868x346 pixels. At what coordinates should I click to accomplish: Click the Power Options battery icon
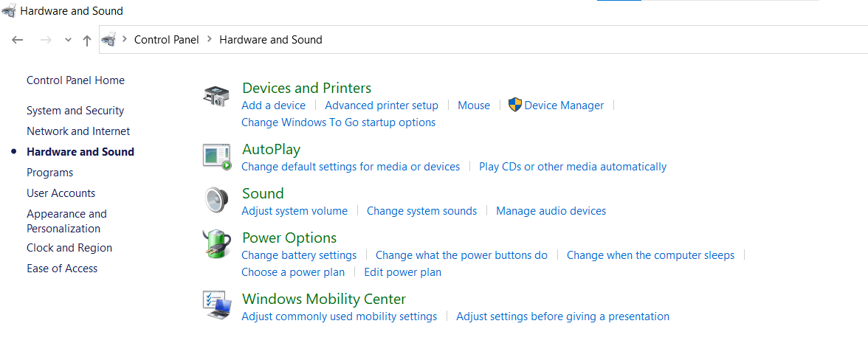[x=216, y=244]
